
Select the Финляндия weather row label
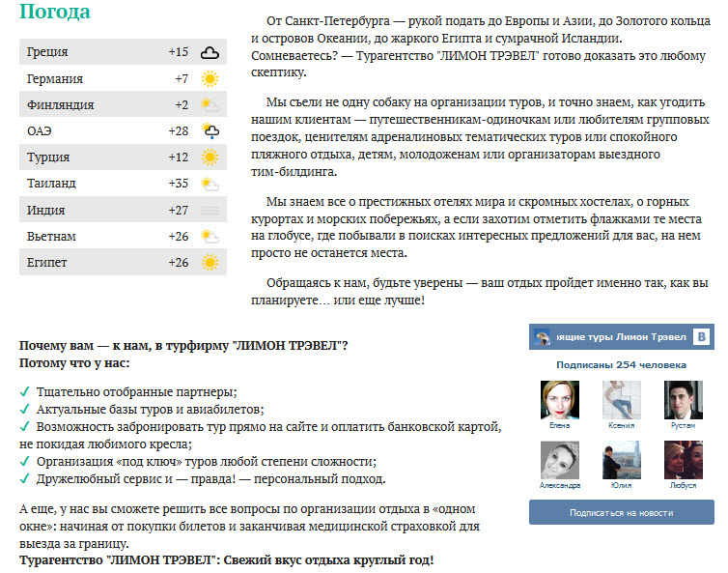point(61,105)
